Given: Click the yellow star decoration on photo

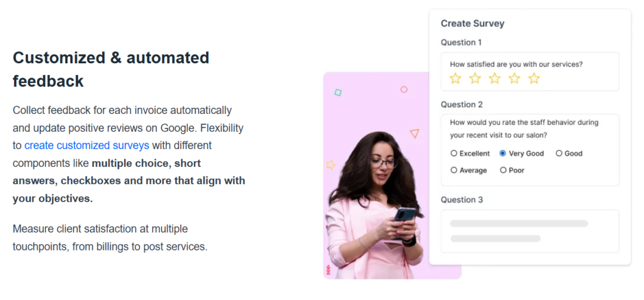Looking at the screenshot, I should pyautogui.click(x=330, y=165).
